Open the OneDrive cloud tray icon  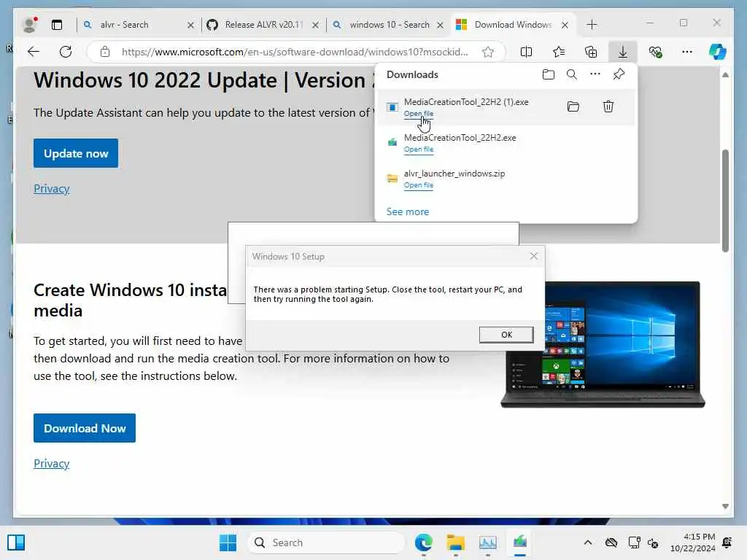click(x=611, y=542)
